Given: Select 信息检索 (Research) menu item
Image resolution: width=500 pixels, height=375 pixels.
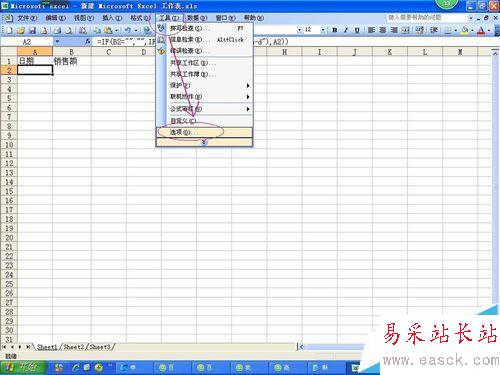Looking at the screenshot, I should pos(204,39).
